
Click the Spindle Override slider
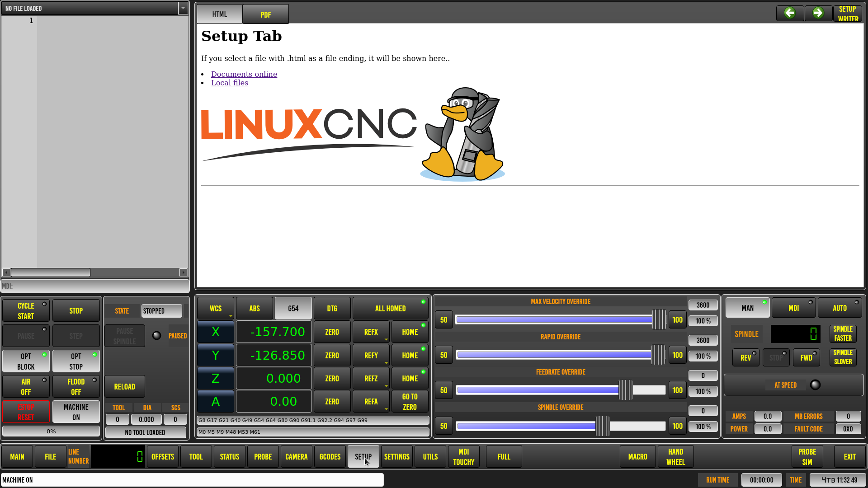[x=561, y=426]
